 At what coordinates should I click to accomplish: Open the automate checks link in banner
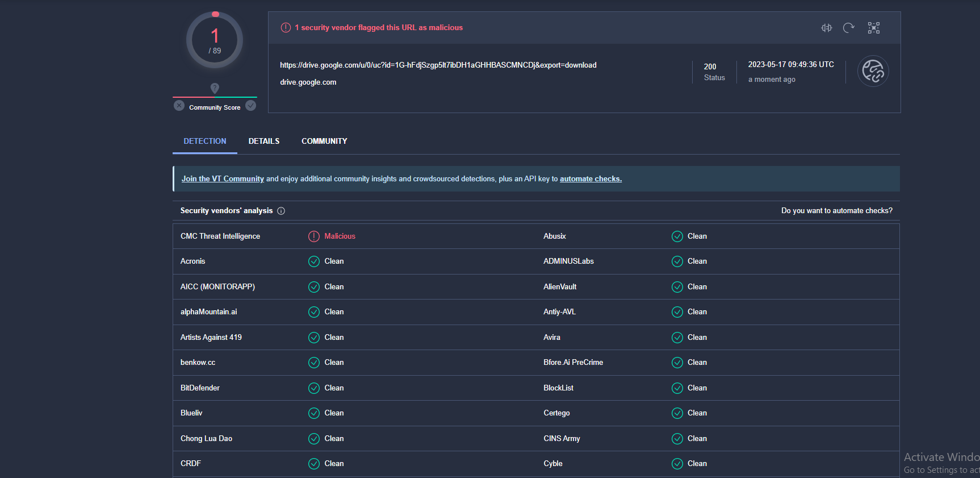[590, 178]
